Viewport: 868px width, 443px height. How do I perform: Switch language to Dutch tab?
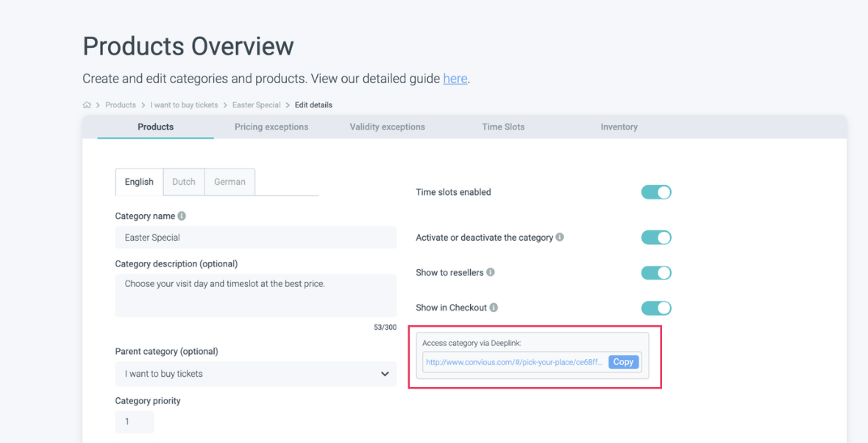[184, 182]
